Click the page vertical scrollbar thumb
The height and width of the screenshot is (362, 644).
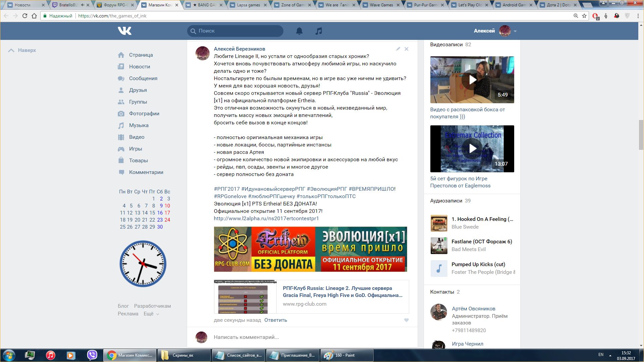click(x=641, y=135)
